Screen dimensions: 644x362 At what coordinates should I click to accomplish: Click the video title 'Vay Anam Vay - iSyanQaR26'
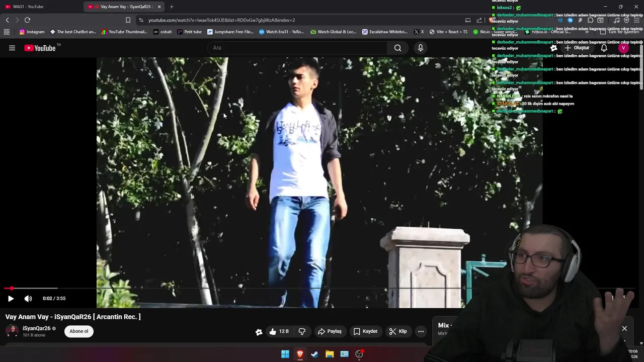73,317
